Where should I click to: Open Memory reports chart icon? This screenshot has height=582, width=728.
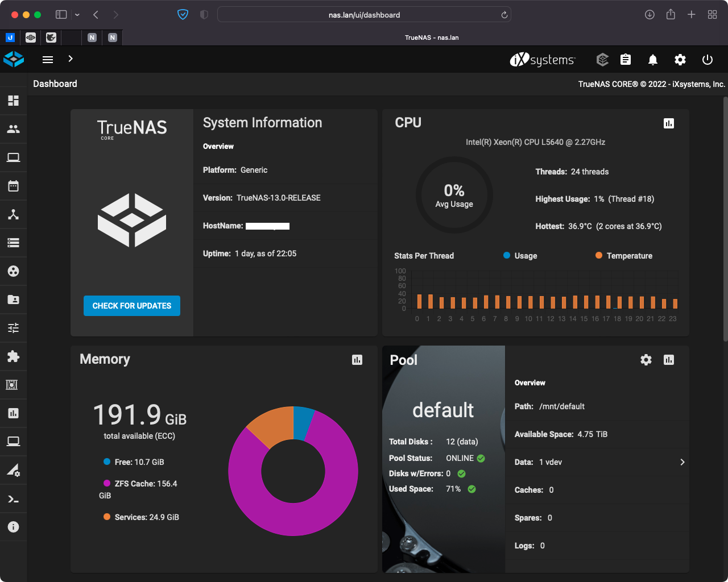[357, 360]
